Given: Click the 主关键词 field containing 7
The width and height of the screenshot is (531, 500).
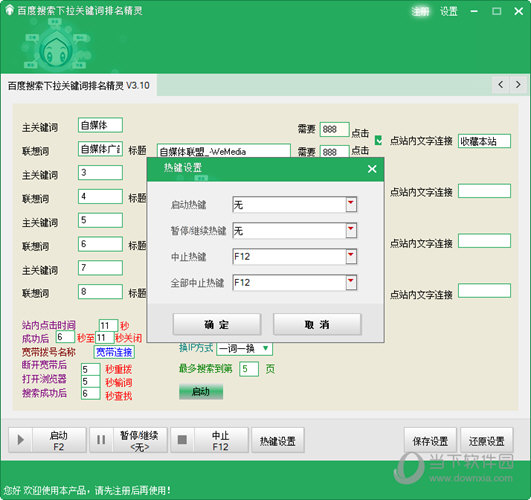Looking at the screenshot, I should tap(100, 268).
